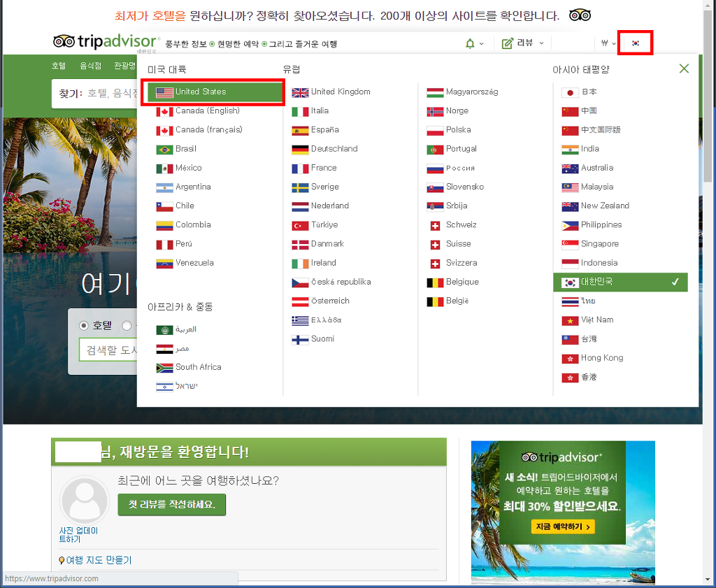This screenshot has height=588, width=716.
Task: Pick Magyarország flag icon
Action: tap(435, 92)
